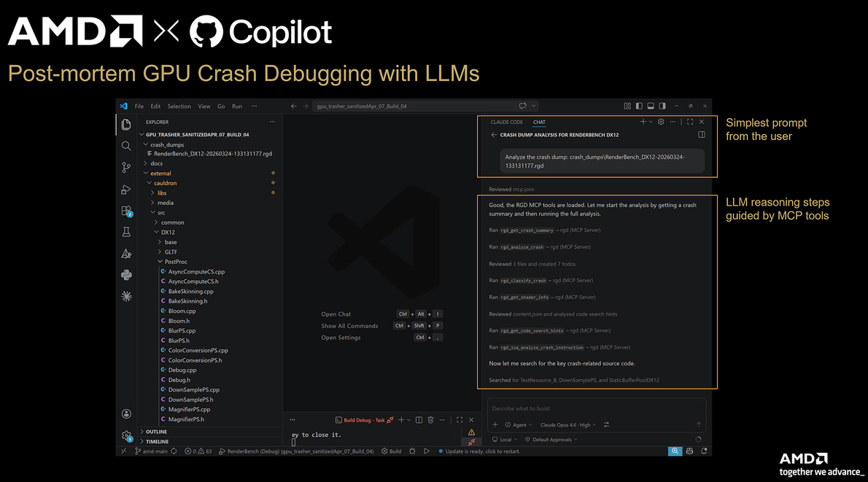Open the Source Control view icon
This screenshot has height=482, width=868.
coord(126,168)
